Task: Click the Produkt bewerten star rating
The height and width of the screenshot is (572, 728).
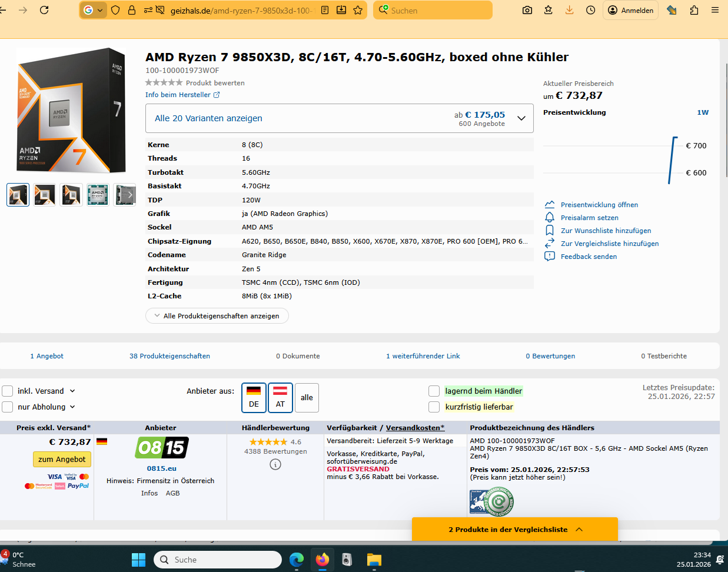Action: click(164, 83)
